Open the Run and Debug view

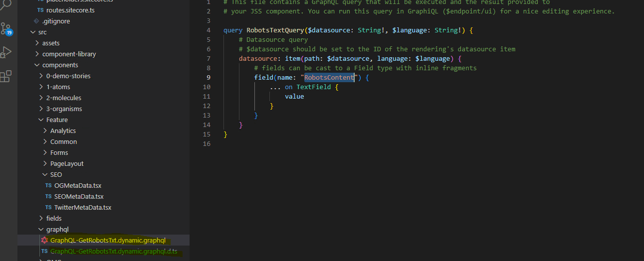pyautogui.click(x=6, y=52)
